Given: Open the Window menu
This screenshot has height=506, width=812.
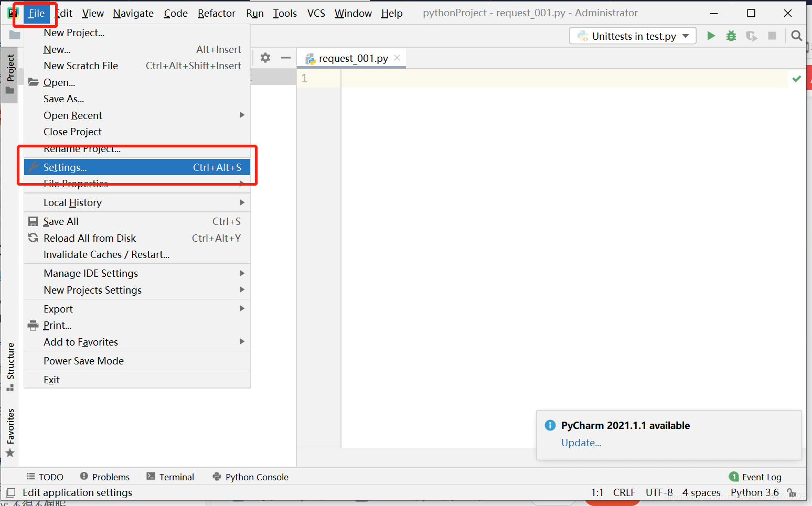Looking at the screenshot, I should tap(353, 13).
